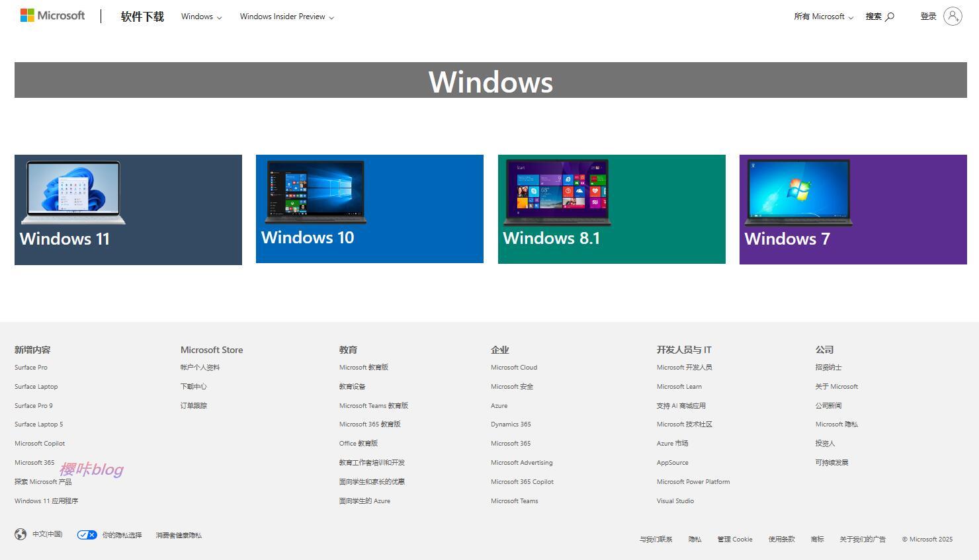Expand the Windows Insider Preview dropdown

[287, 17]
